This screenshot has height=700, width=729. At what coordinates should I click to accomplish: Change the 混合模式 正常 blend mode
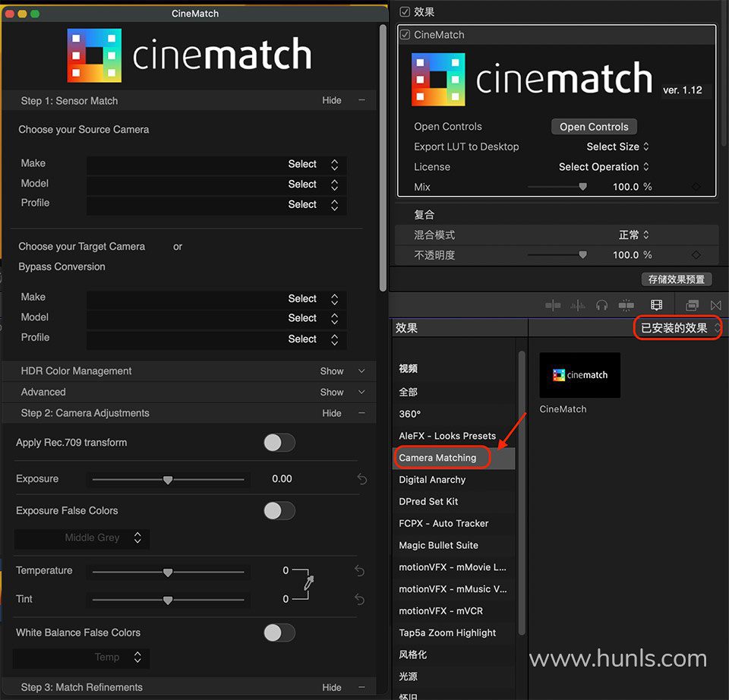(x=633, y=235)
